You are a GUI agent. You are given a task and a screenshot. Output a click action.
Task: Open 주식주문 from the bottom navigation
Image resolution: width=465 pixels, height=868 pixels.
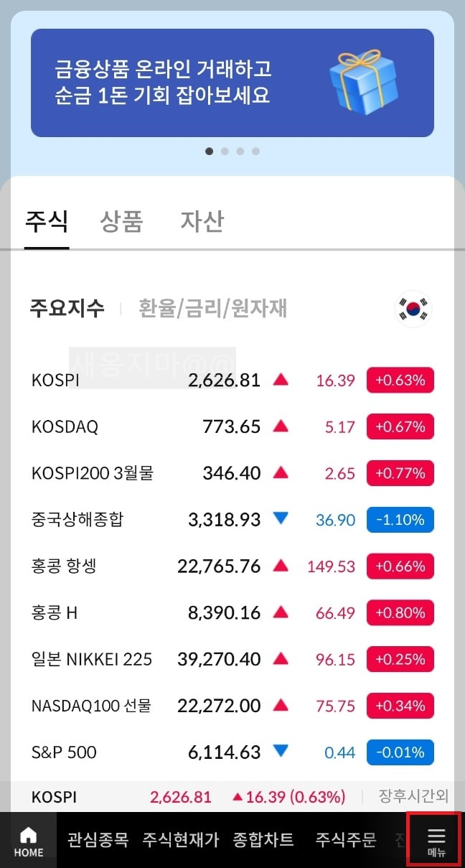point(346,840)
